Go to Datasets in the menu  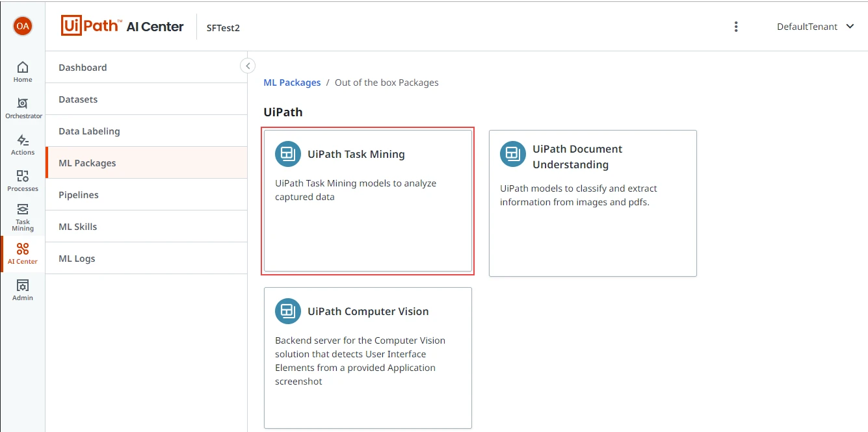coord(146,99)
